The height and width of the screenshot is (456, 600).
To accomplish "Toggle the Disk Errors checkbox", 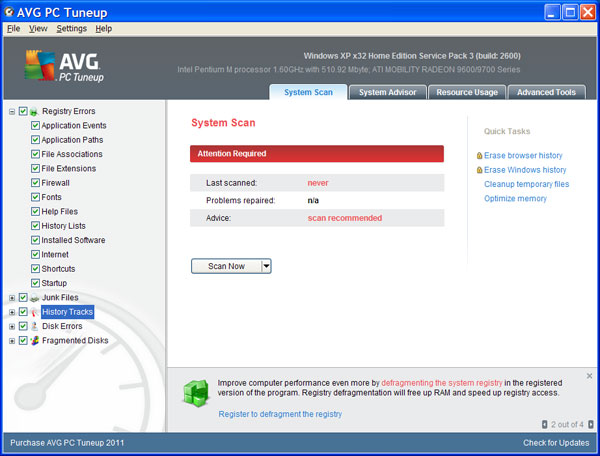I will tap(23, 326).
